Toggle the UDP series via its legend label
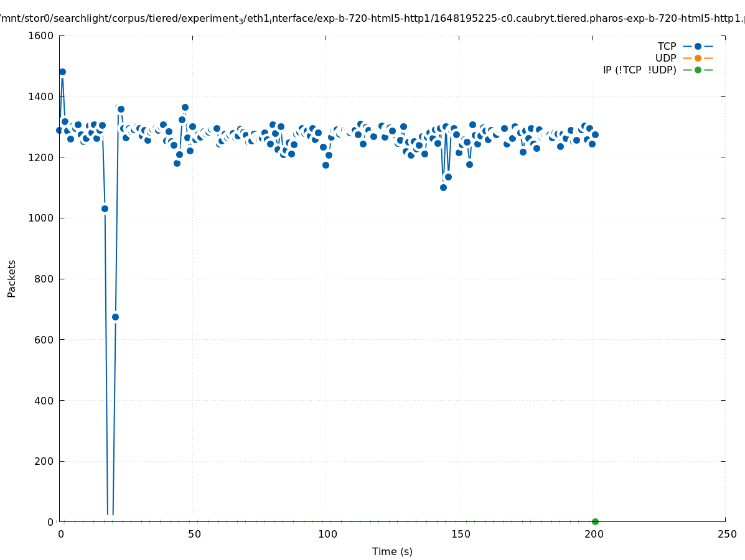The width and height of the screenshot is (745, 560). [x=665, y=58]
